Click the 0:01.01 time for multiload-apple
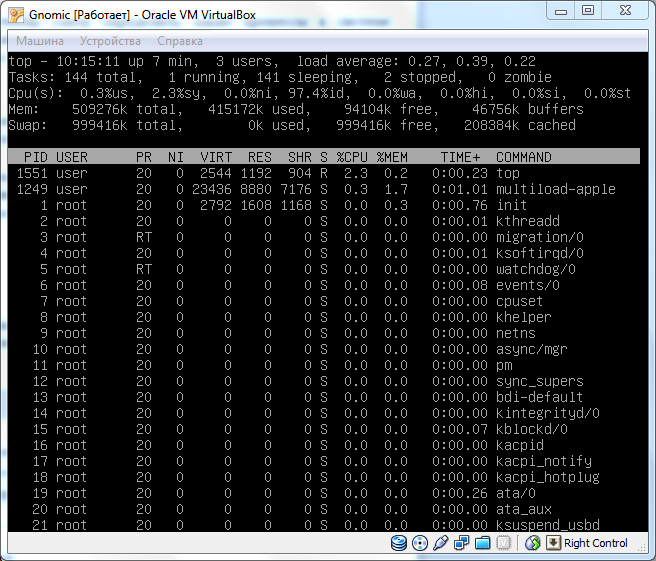This screenshot has height=561, width=656. (460, 189)
